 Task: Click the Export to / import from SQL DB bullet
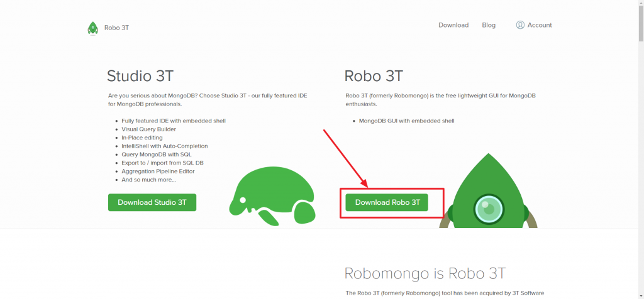coord(162,163)
